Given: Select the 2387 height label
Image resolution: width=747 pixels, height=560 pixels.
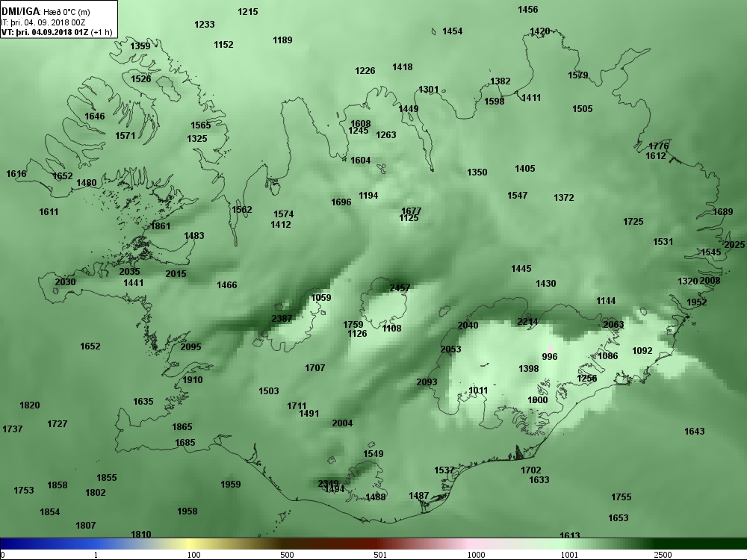Looking at the screenshot, I should tap(282, 318).
